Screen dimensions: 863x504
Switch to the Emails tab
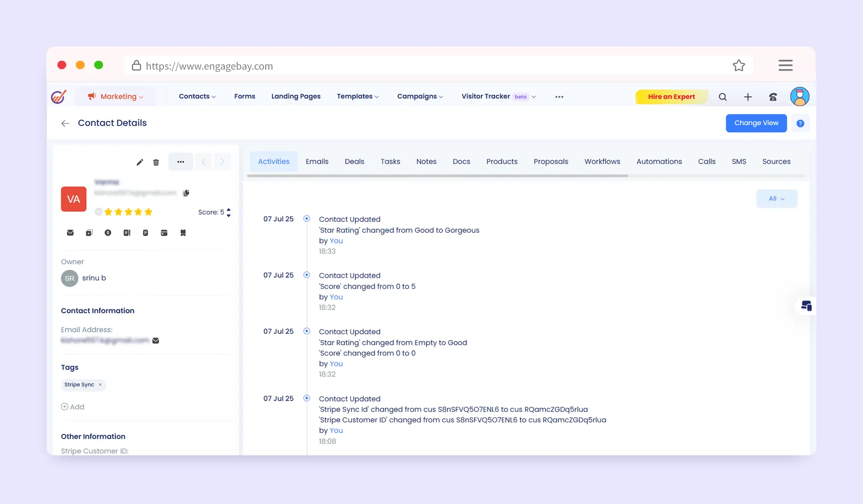(x=317, y=161)
